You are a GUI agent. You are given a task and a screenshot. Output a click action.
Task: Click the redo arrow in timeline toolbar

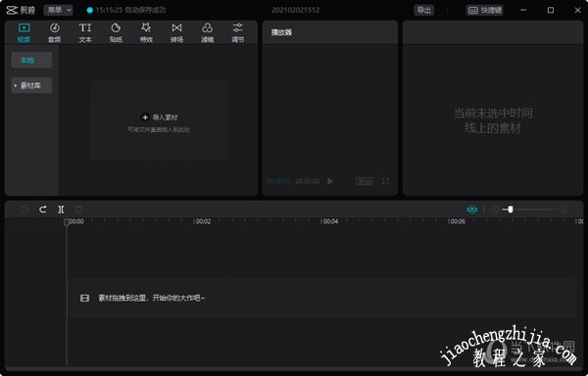tap(43, 210)
